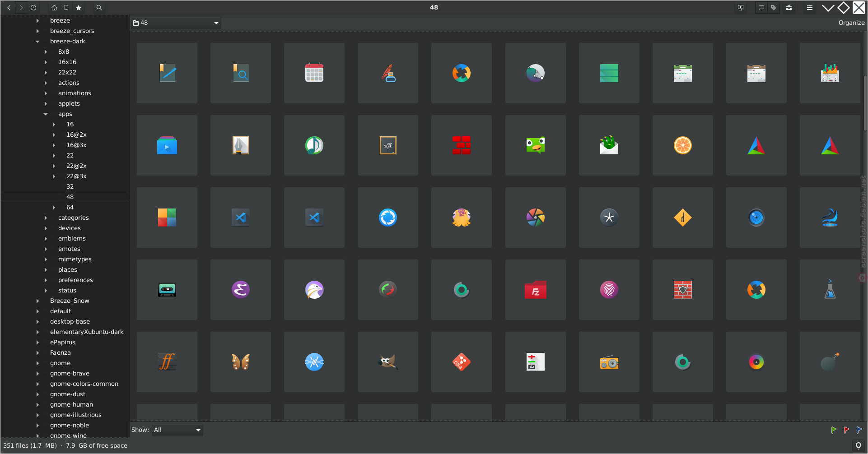Viewport: 868px width, 454px height.
Task: Collapse the breeze-dark tree node
Action: pos(37,42)
